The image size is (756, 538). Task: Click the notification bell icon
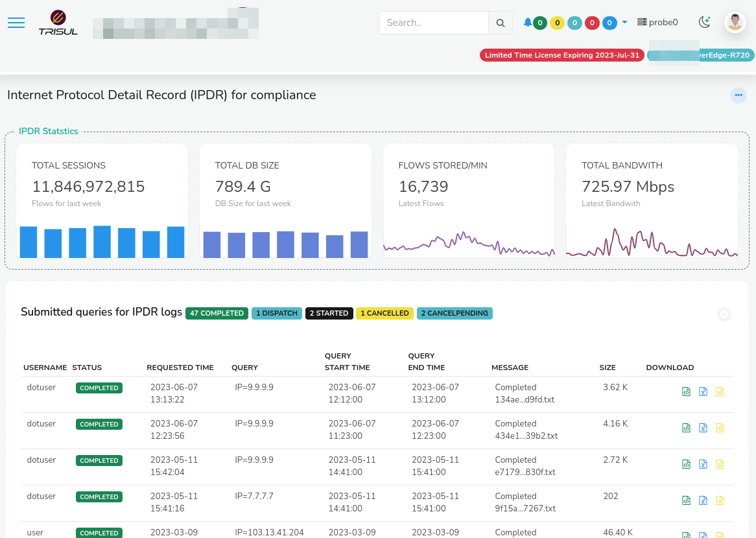(x=527, y=23)
